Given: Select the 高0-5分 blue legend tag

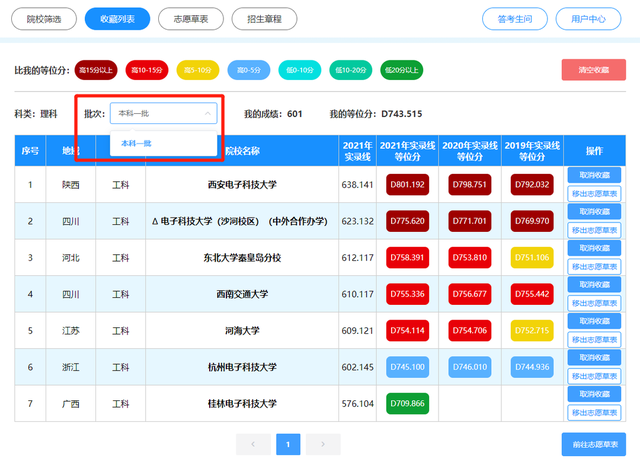Looking at the screenshot, I should click(249, 70).
